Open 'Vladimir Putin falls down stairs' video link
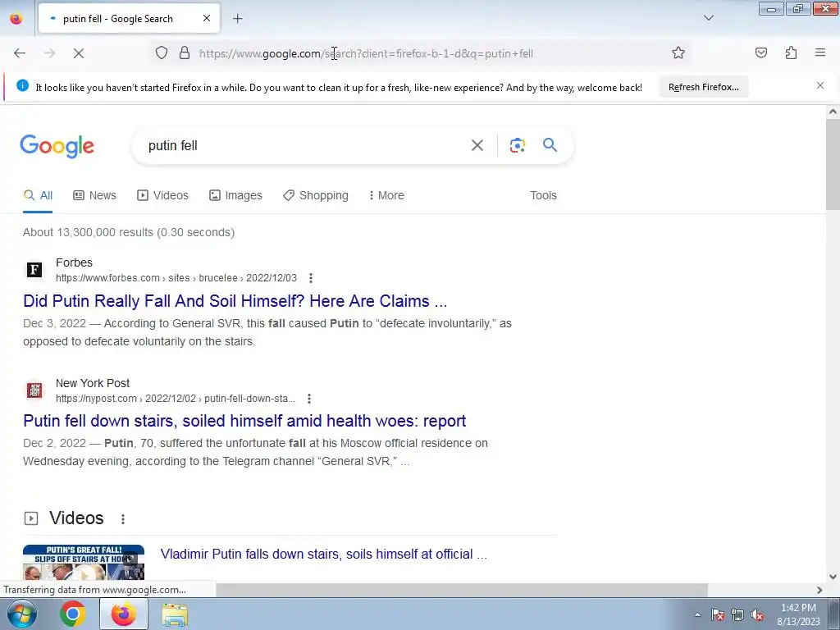Screen dimensions: 840x630 point(323,554)
